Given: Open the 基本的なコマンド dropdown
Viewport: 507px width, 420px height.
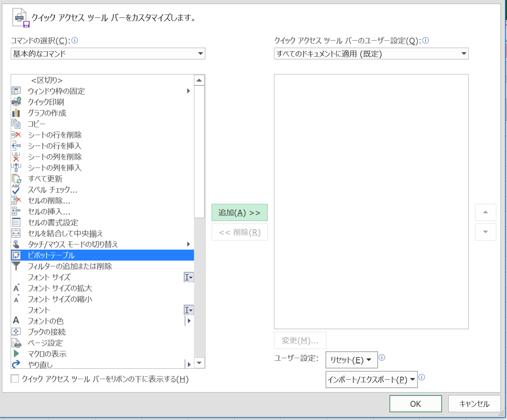Looking at the screenshot, I should 108,54.
